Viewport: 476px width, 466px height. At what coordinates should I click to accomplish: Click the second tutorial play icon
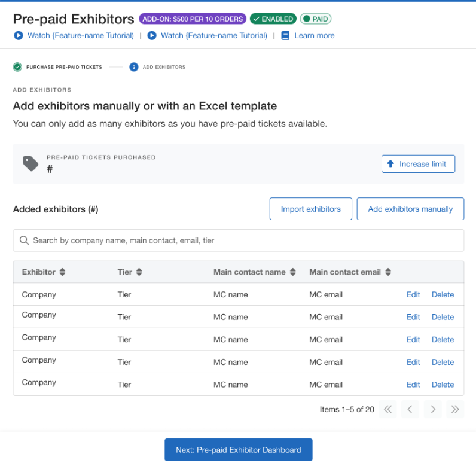152,36
